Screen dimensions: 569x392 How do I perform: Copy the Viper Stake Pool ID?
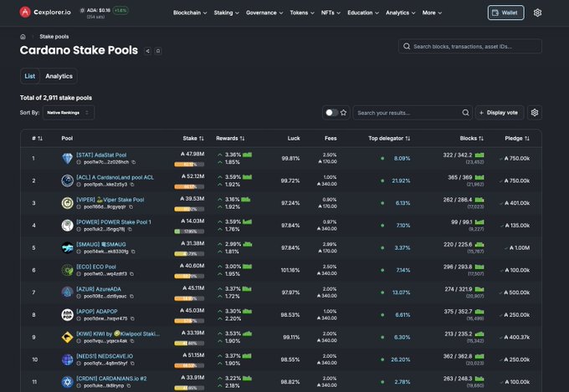[x=131, y=207]
